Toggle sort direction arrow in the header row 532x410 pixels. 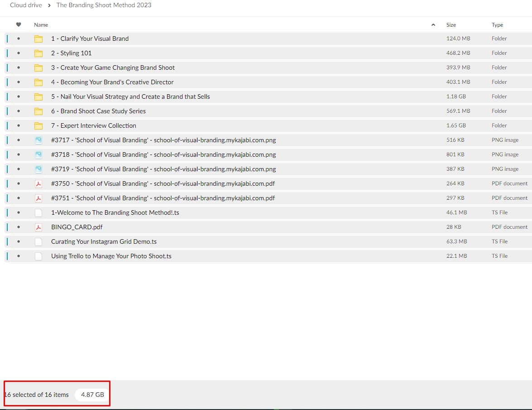433,25
